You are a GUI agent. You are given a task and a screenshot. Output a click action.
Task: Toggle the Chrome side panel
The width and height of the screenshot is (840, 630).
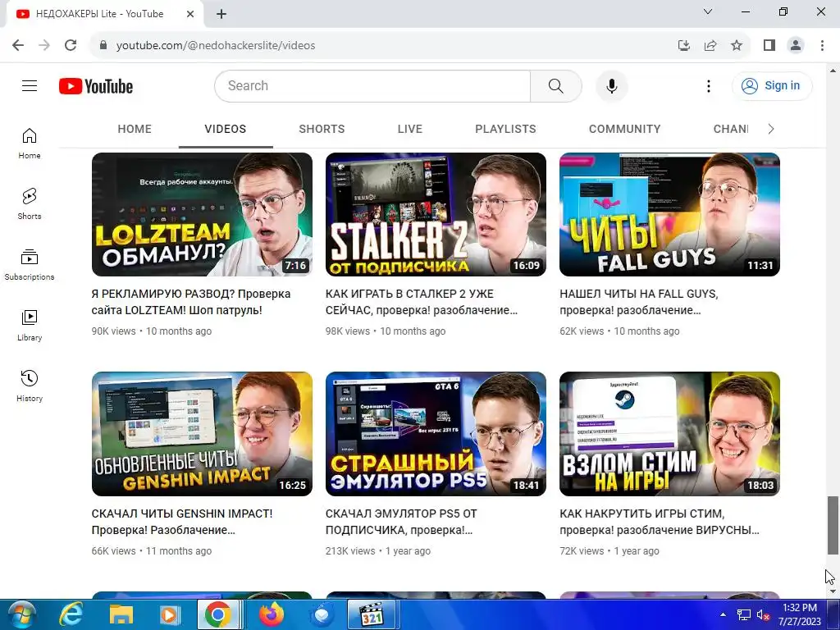(769, 45)
